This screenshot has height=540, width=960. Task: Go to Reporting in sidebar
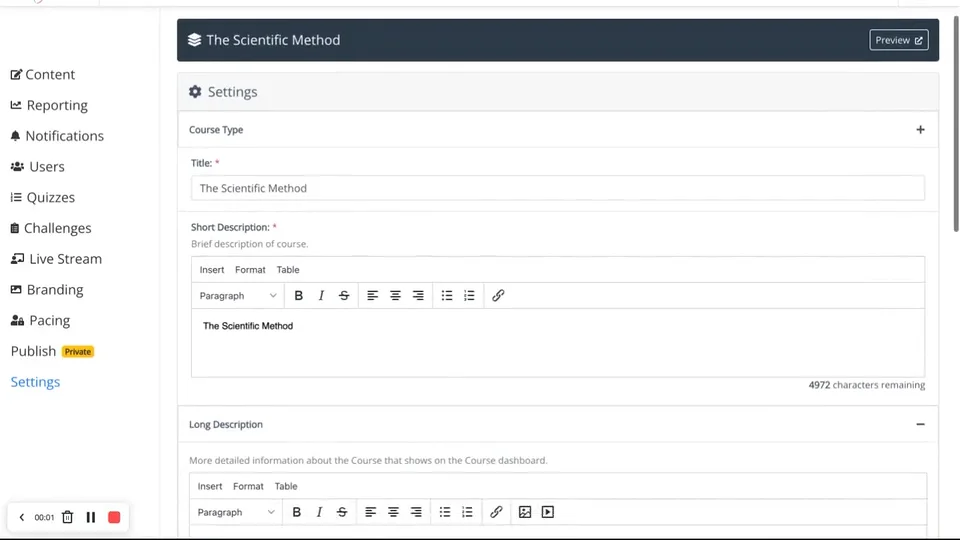[49, 105]
